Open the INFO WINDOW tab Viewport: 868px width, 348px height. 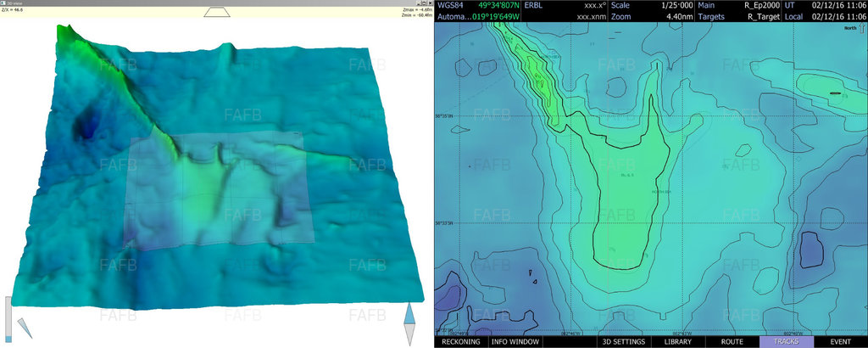pos(516,341)
